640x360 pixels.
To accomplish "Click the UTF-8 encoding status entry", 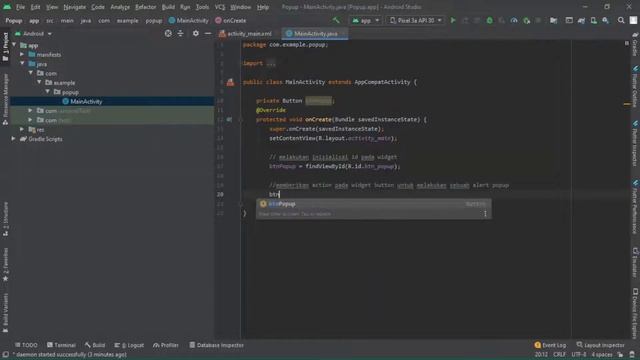I will [579, 354].
